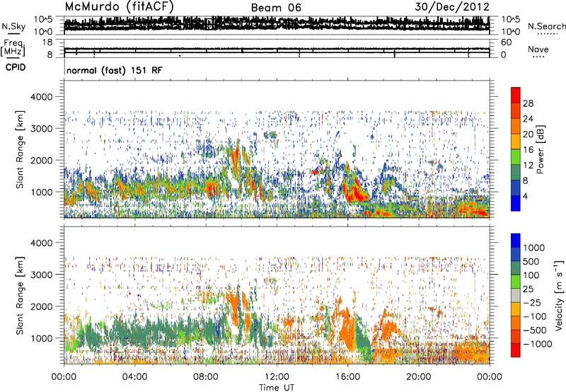
Task: Click the '-1000' velocity colorbar tick
Action: 538,344
